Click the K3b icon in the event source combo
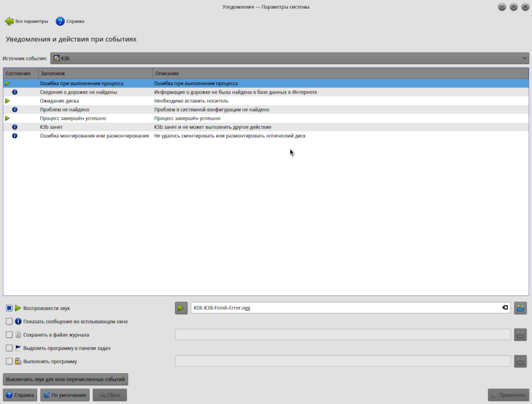Screen dimensions: 532x404 56,58
